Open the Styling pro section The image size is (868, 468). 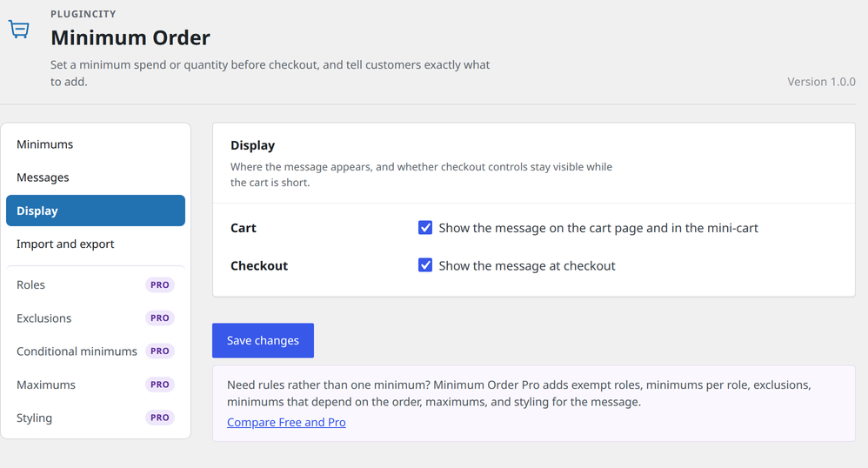95,418
